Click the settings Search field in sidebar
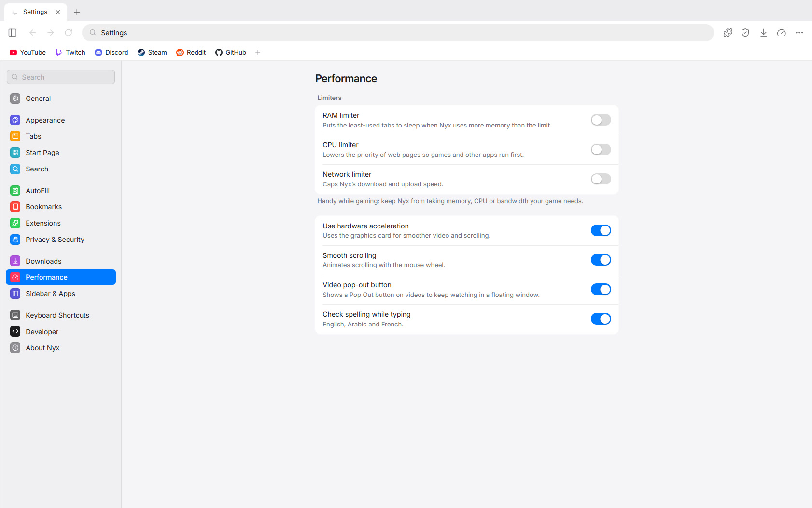Screen dimensions: 812x508 (x=61, y=77)
